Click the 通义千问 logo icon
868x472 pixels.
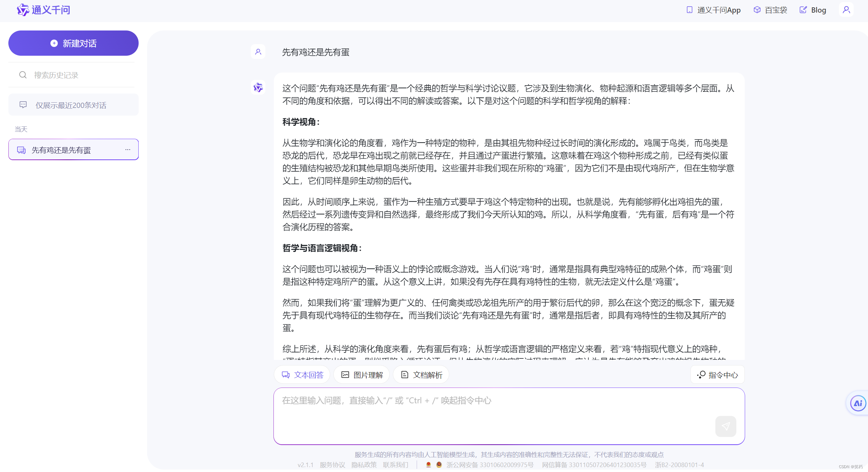(x=22, y=10)
